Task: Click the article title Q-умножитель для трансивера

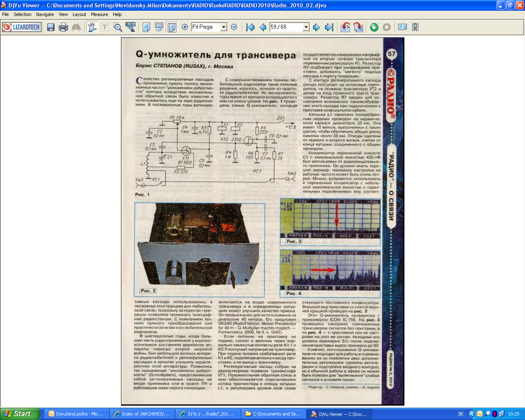Action: click(216, 55)
